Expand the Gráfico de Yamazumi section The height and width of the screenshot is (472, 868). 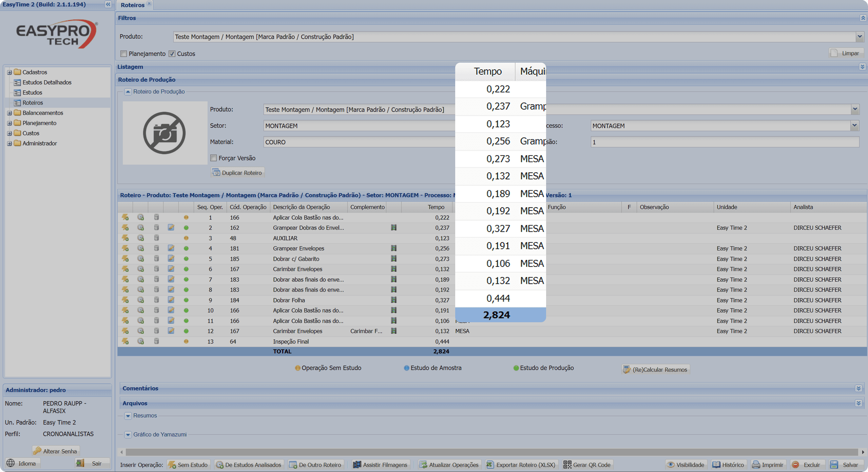128,435
